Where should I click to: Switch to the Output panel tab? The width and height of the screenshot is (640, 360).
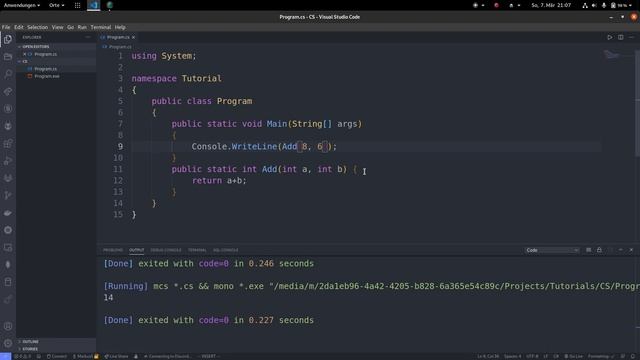point(136,250)
